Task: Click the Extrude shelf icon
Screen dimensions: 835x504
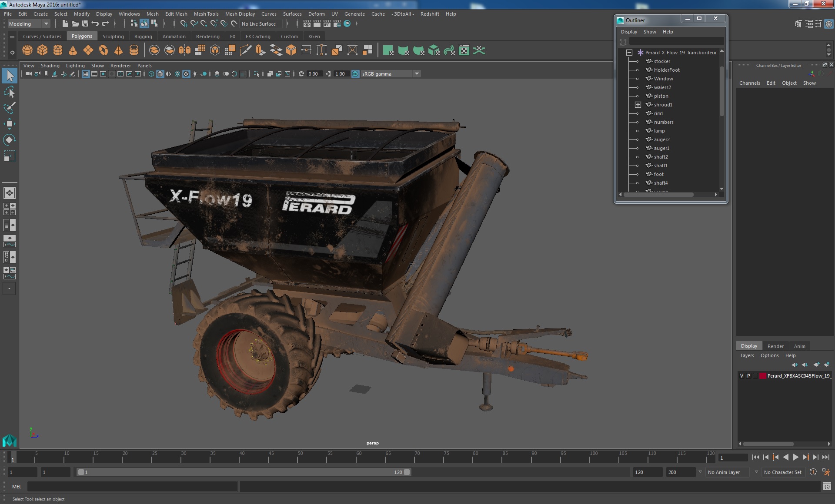Action: [261, 50]
